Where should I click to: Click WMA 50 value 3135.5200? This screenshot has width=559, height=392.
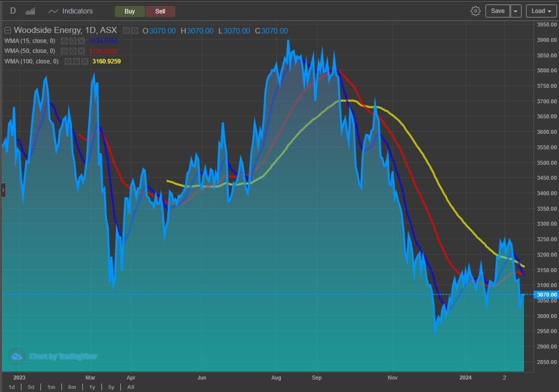tap(103, 51)
